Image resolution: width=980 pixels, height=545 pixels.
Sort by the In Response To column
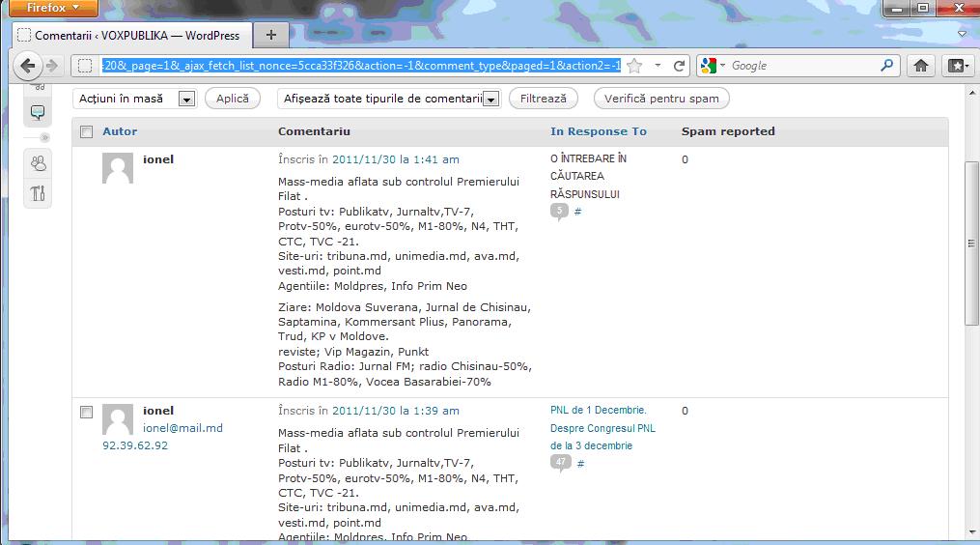click(598, 131)
